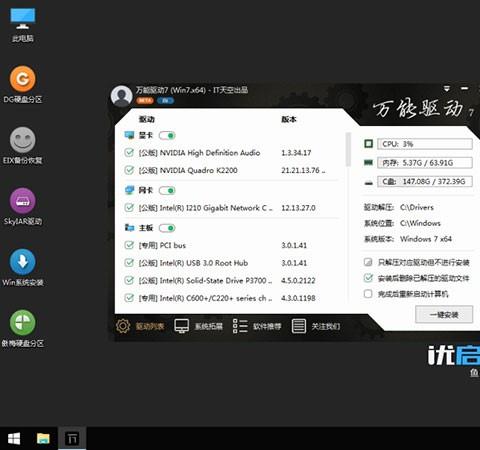Click the user avatar in 万能驱动 window
The width and height of the screenshot is (480, 450).
click(x=121, y=96)
